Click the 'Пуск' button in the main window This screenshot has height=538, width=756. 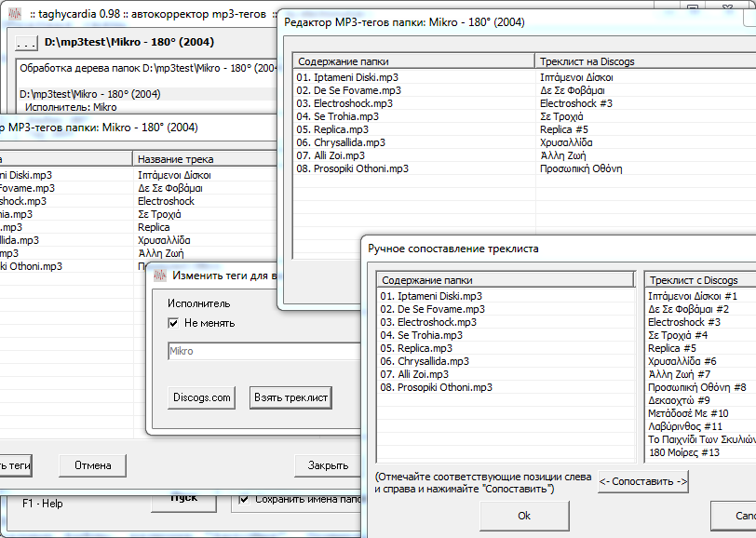coord(183,502)
